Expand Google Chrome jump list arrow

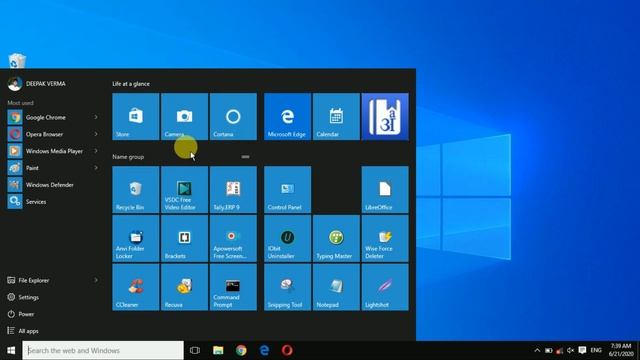[96, 117]
